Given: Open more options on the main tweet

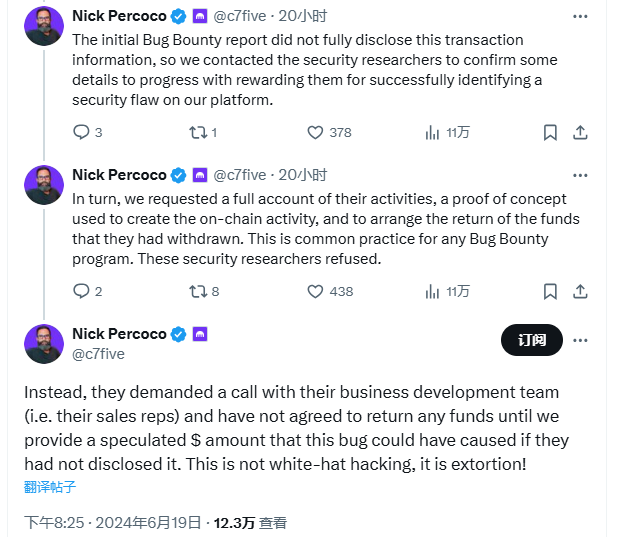Looking at the screenshot, I should pyautogui.click(x=580, y=339).
